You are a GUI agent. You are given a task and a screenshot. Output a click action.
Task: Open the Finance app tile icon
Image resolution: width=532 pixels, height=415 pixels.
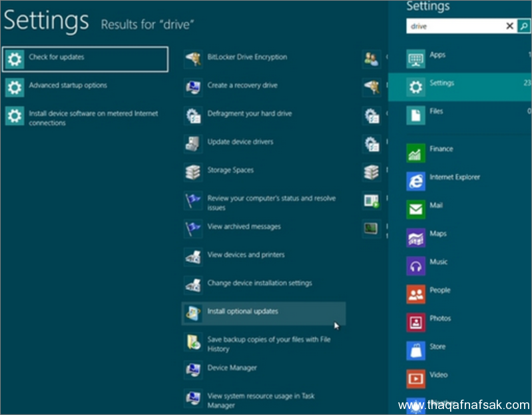point(416,153)
